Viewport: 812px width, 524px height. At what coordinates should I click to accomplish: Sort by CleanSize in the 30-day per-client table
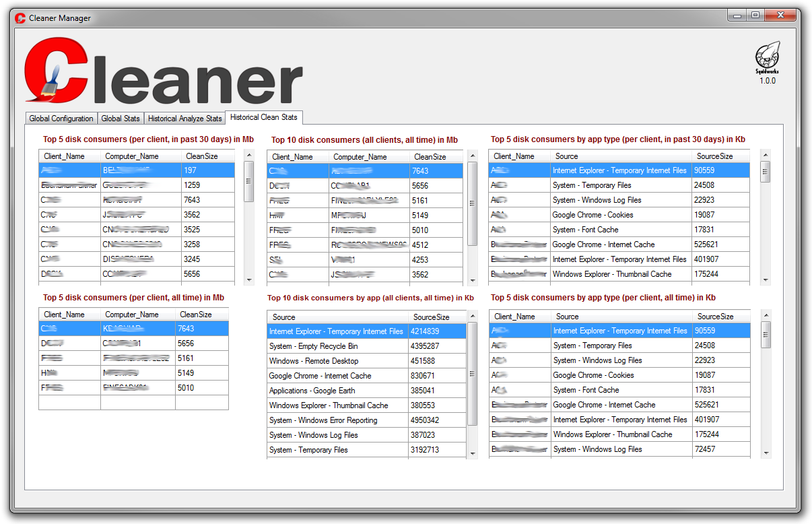click(x=208, y=156)
